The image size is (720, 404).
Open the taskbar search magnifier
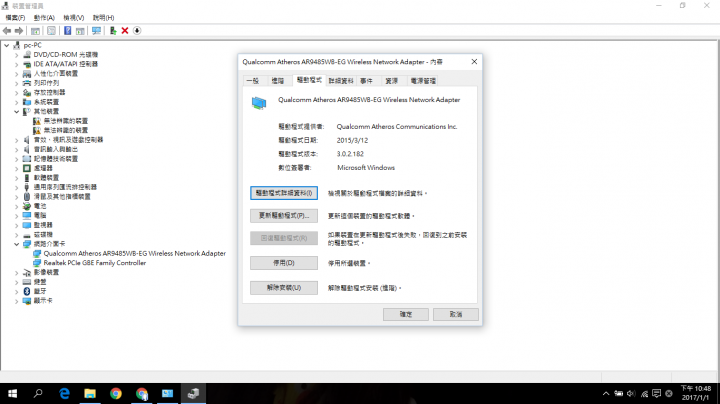point(38,393)
